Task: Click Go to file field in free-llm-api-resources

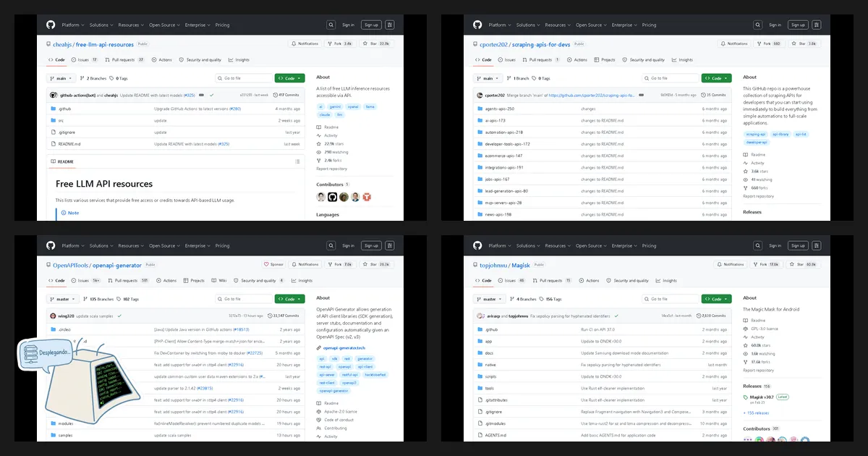Action: coord(244,78)
